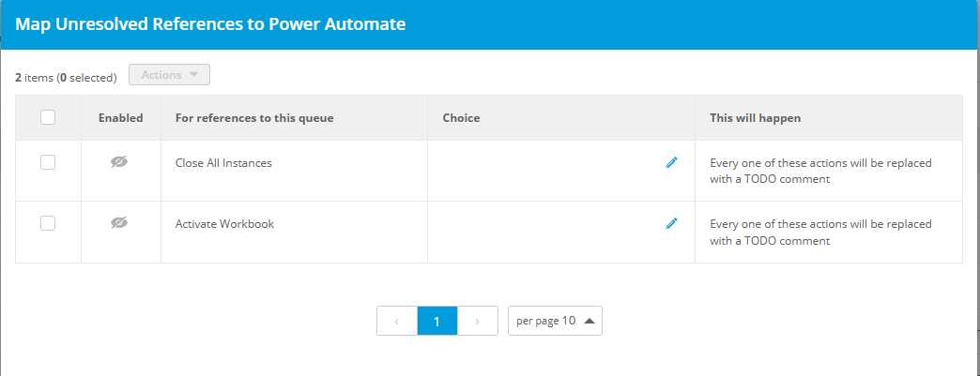980x376 pixels.
Task: Open the per page 10 dropdown
Action: 555,321
